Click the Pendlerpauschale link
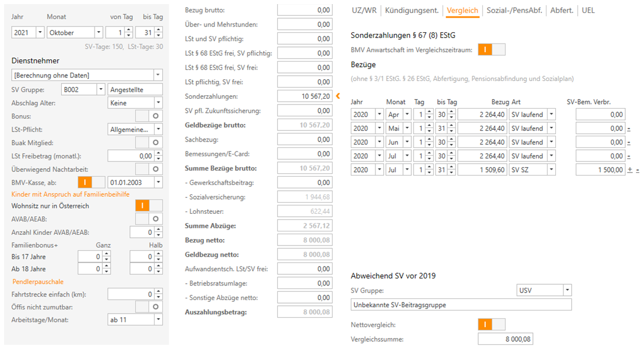The height and width of the screenshot is (350, 644). point(38,281)
